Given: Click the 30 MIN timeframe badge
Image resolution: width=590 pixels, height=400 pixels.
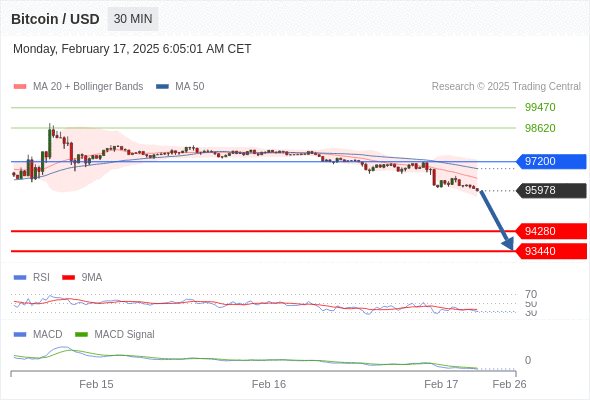Looking at the screenshot, I should point(133,19).
